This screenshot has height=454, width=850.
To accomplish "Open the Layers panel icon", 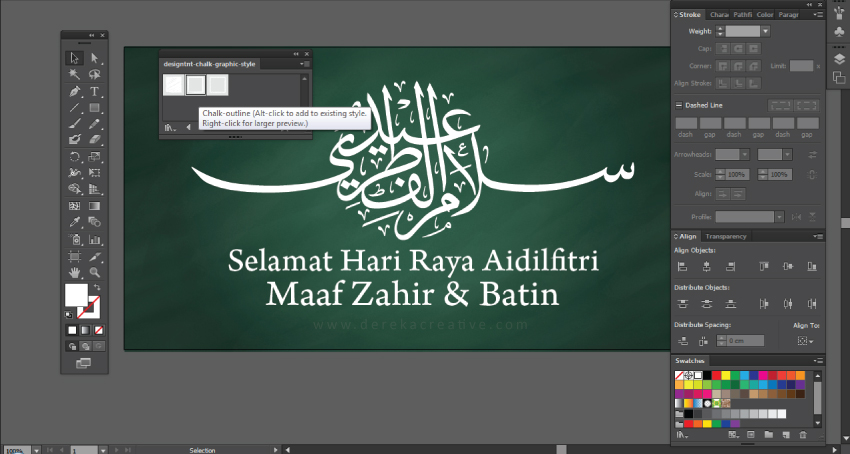I will [839, 59].
